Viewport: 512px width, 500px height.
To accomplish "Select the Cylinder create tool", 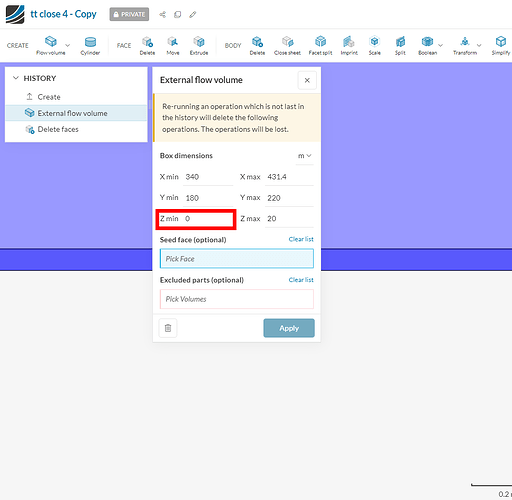I will 90,46.
